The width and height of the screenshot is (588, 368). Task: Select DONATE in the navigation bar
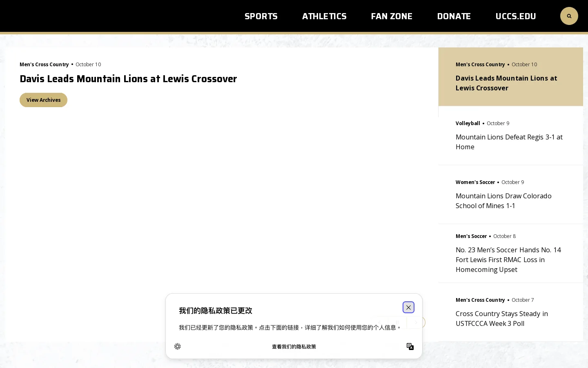click(x=454, y=16)
